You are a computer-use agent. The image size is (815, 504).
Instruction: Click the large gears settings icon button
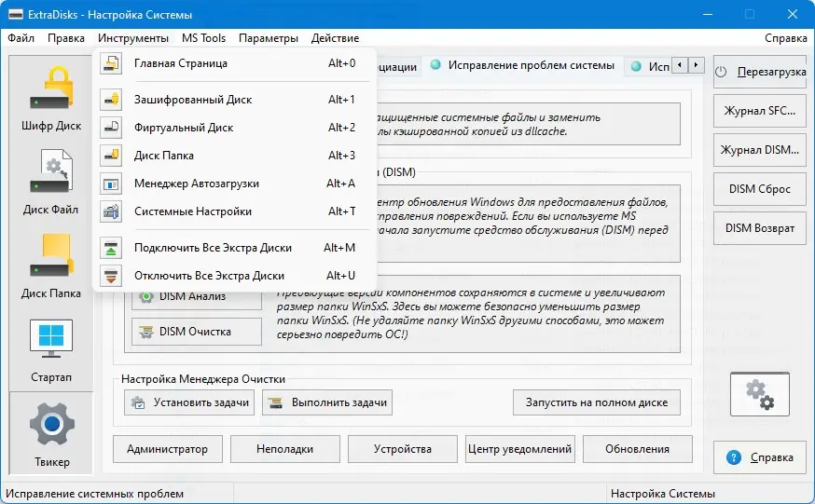click(759, 393)
